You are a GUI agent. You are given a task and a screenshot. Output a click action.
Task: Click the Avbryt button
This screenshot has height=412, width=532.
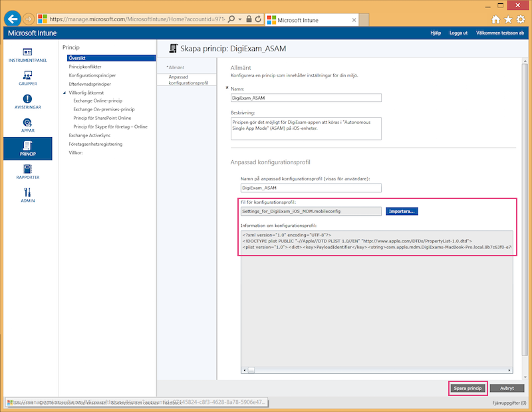(507, 388)
